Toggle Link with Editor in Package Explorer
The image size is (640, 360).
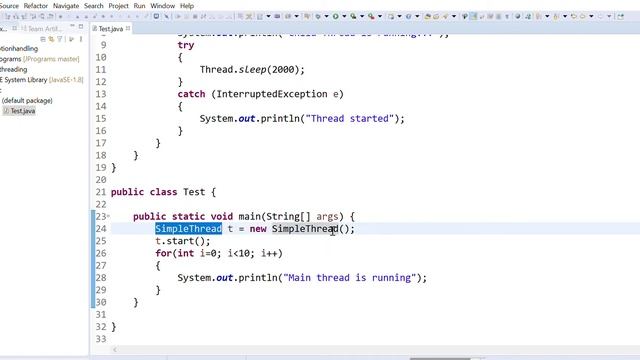51,39
